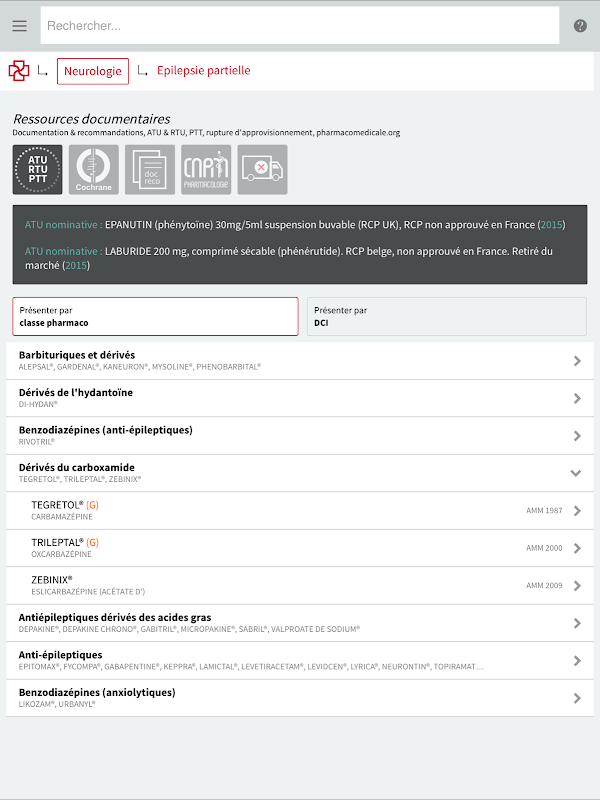Switch to Présenter par DCI
Viewport: 600px width, 800px height.
[446, 316]
